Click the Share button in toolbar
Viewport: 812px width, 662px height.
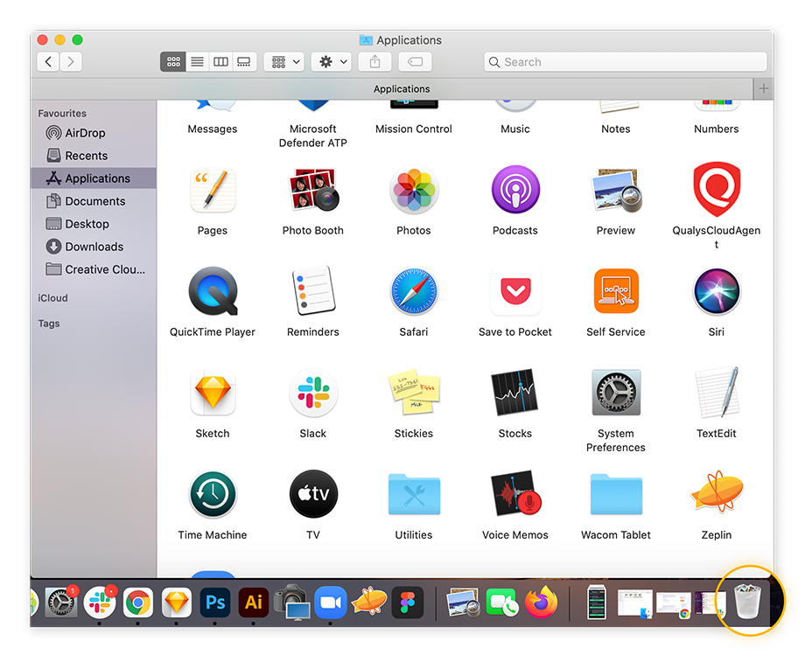click(x=374, y=61)
